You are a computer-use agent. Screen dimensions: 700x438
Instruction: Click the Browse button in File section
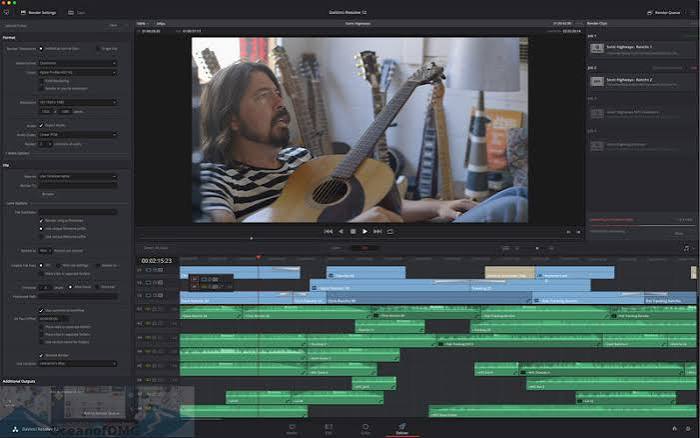click(x=48, y=194)
